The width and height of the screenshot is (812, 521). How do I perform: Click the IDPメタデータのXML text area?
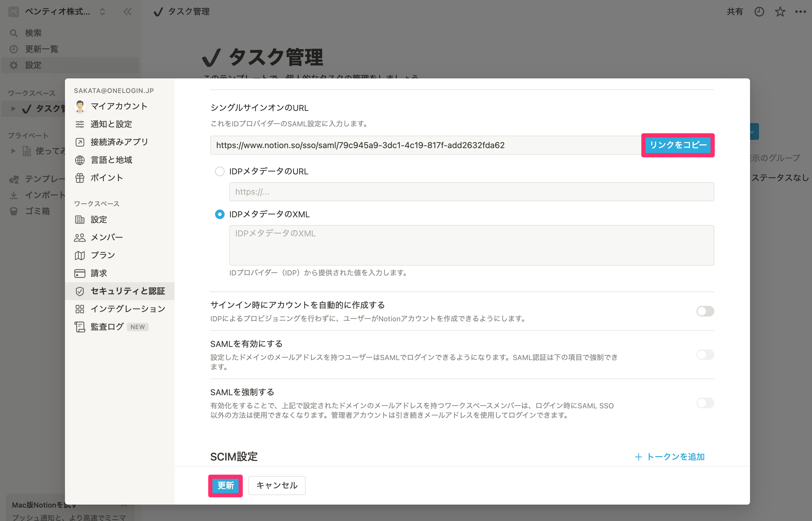[x=472, y=245]
